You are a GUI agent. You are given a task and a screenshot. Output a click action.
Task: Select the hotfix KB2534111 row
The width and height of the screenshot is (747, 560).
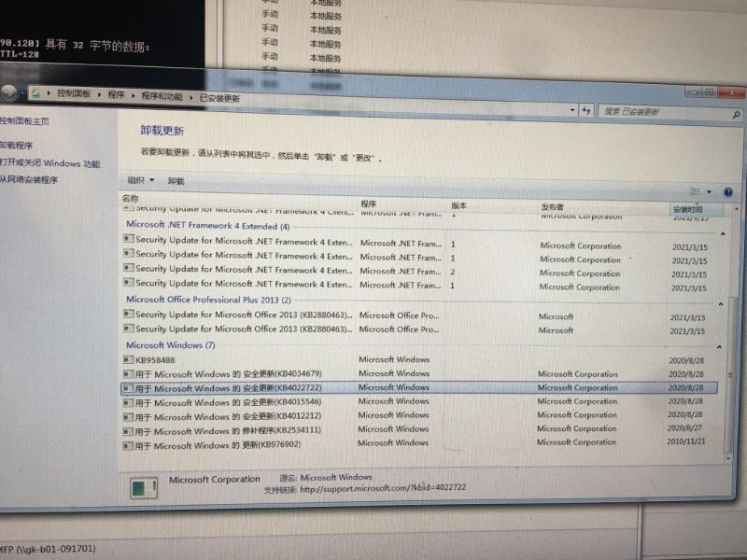point(419,429)
